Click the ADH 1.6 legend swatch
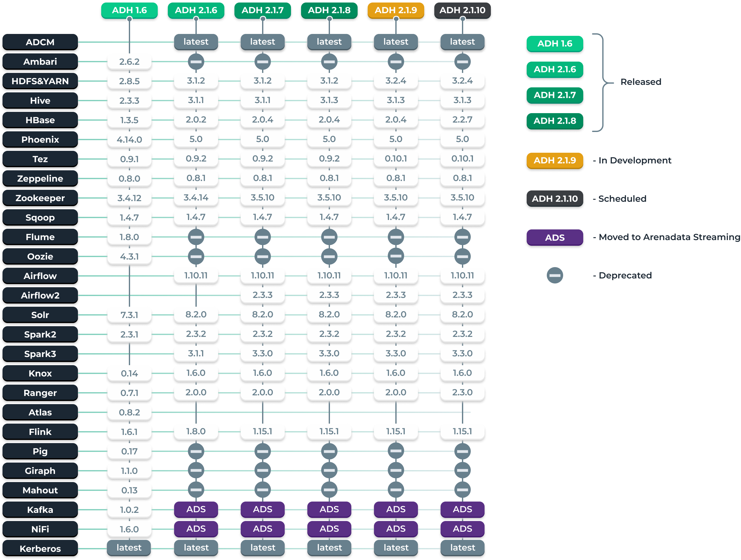741x560 pixels. [555, 44]
